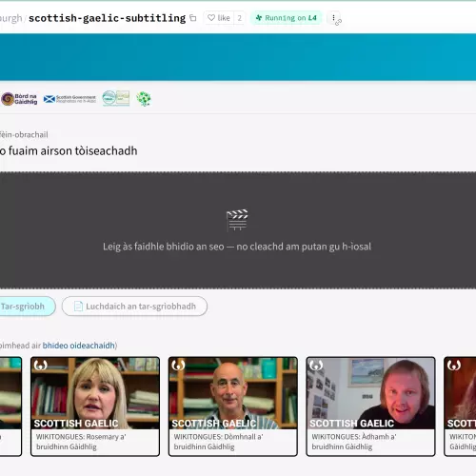Select the Dòmhnall Wikitongues example video
This screenshot has height=476, width=476.
(233, 407)
